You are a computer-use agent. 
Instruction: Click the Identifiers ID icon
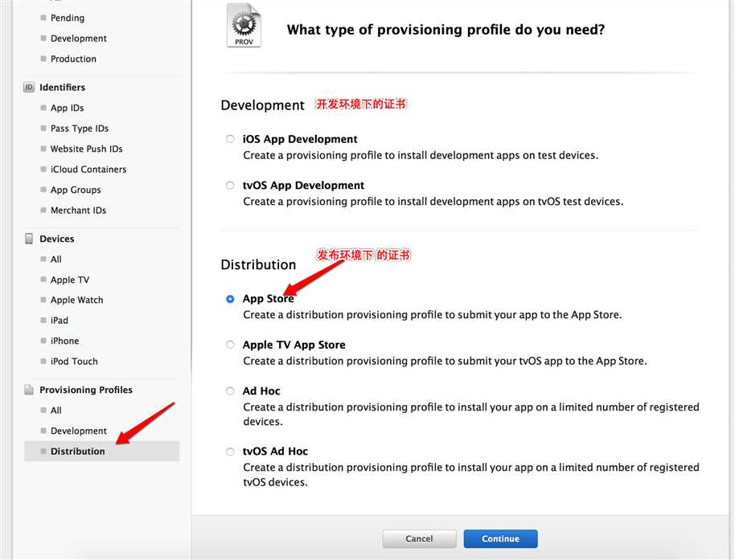point(29,87)
